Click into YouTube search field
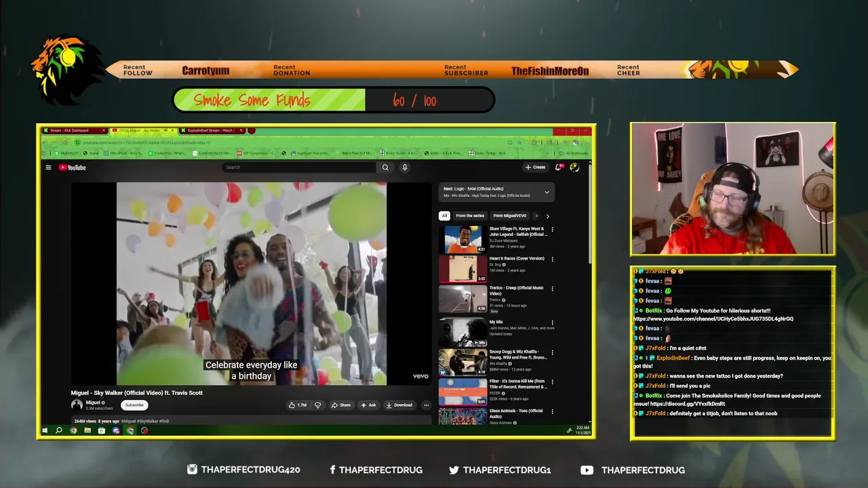 coord(298,167)
